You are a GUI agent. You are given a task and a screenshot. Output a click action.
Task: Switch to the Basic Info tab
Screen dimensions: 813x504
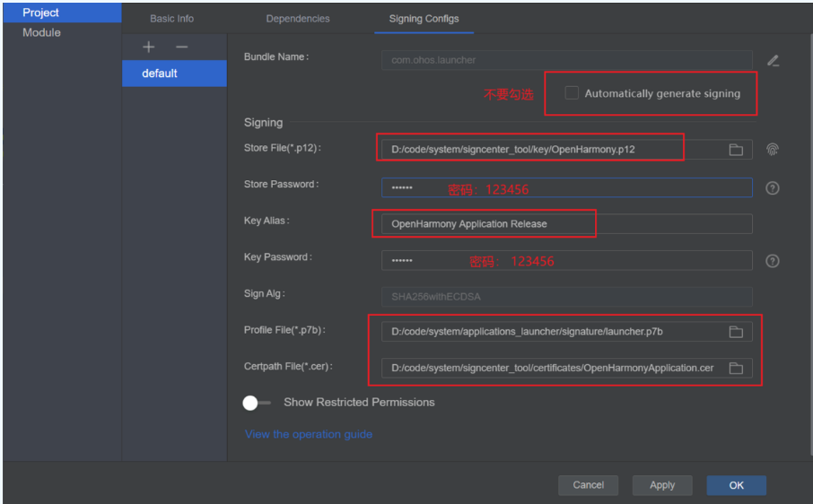pyautogui.click(x=171, y=19)
